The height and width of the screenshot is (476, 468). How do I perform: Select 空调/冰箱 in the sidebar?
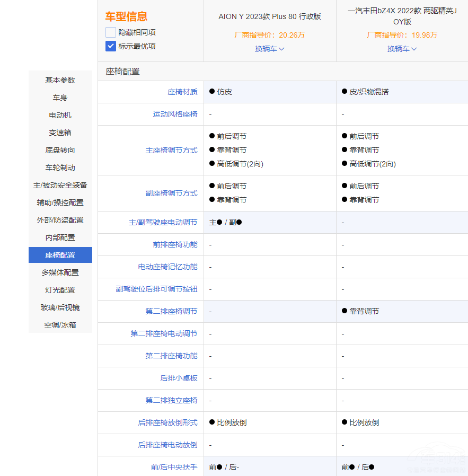(x=60, y=325)
